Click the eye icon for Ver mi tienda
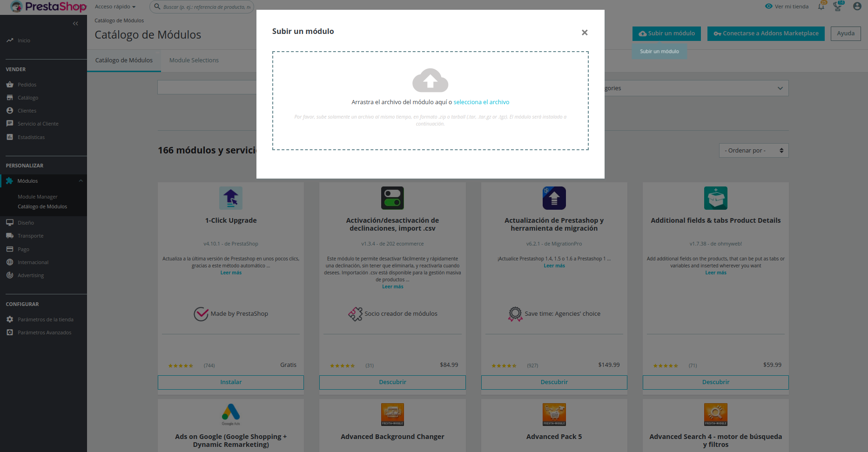This screenshot has height=452, width=868. click(x=769, y=7)
